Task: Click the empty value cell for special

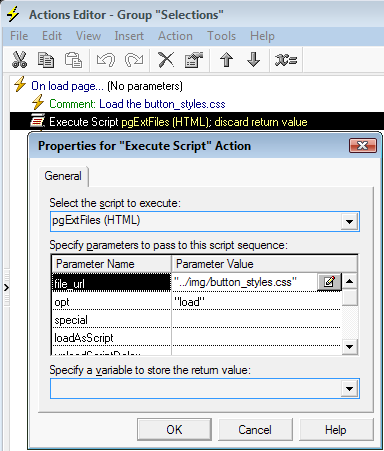Action: click(257, 319)
